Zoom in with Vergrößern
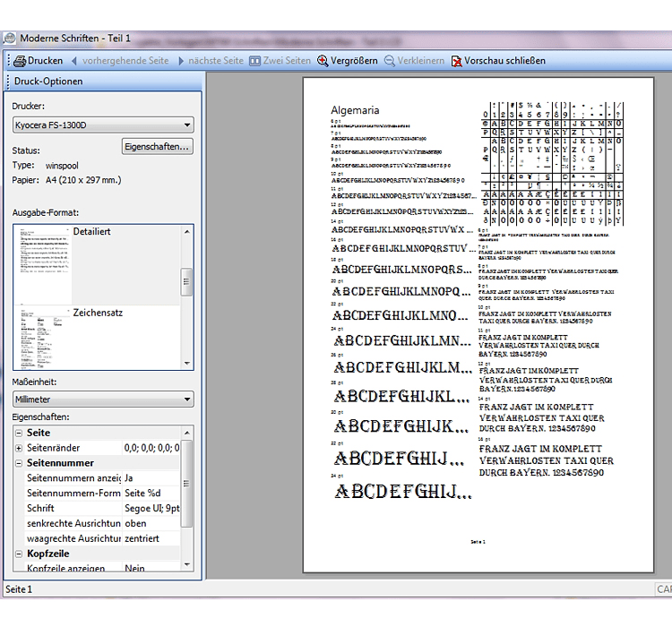The height and width of the screenshot is (627, 672). 347,61
